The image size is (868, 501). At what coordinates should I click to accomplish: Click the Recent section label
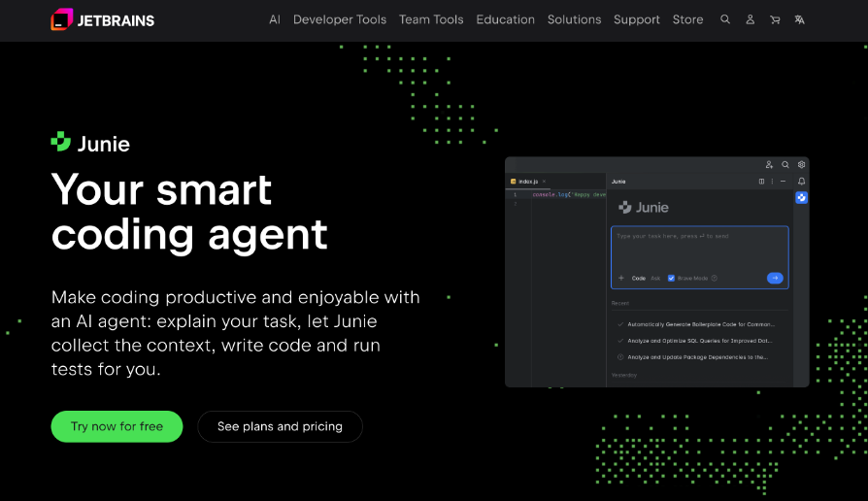coord(620,303)
